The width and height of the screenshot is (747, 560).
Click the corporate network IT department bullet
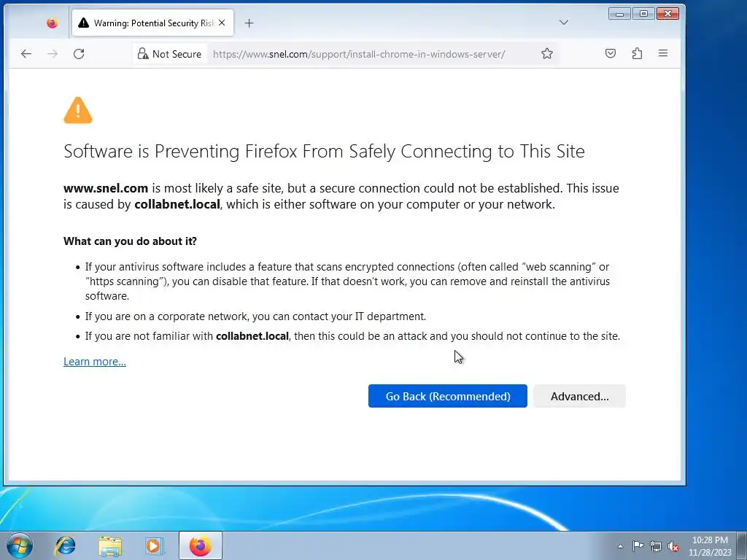coord(255,316)
